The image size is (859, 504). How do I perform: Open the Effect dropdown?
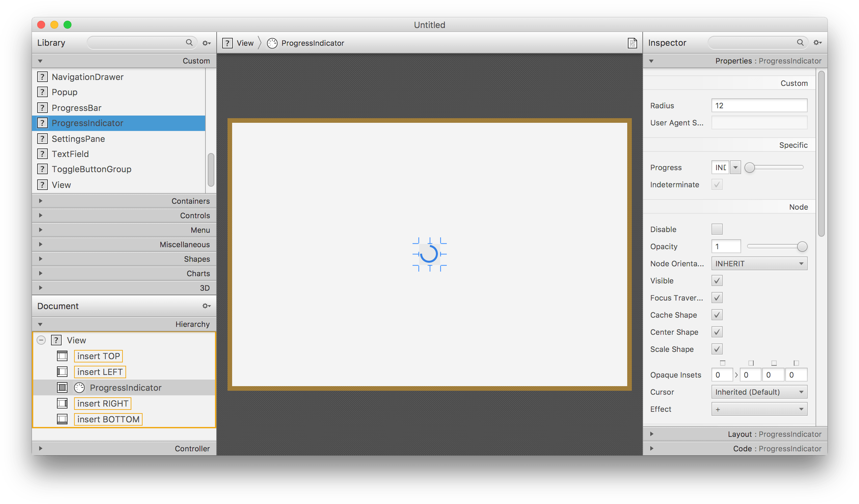coord(759,409)
